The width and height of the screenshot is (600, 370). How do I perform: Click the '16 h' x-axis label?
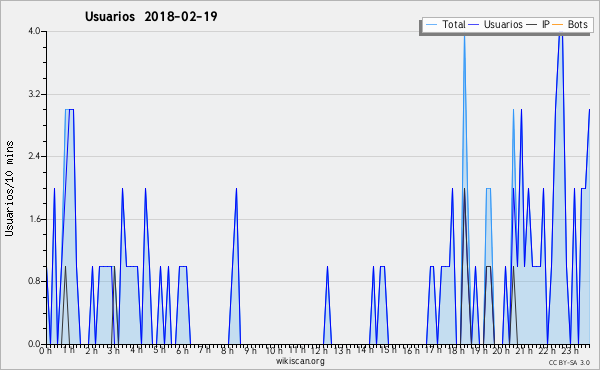(x=411, y=350)
